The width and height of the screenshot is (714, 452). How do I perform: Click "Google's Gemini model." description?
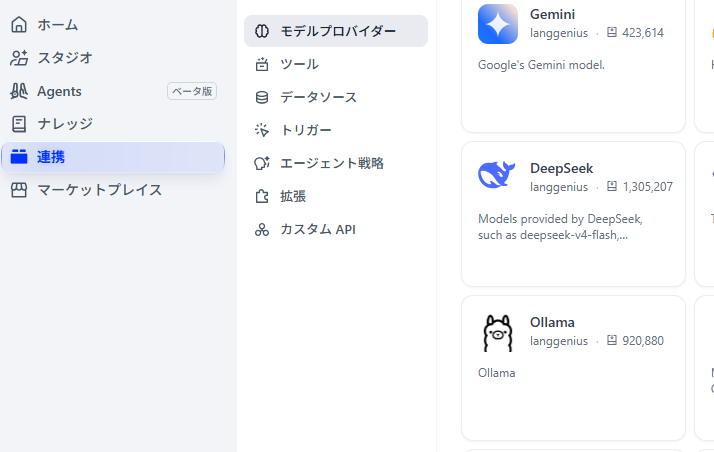(x=541, y=65)
